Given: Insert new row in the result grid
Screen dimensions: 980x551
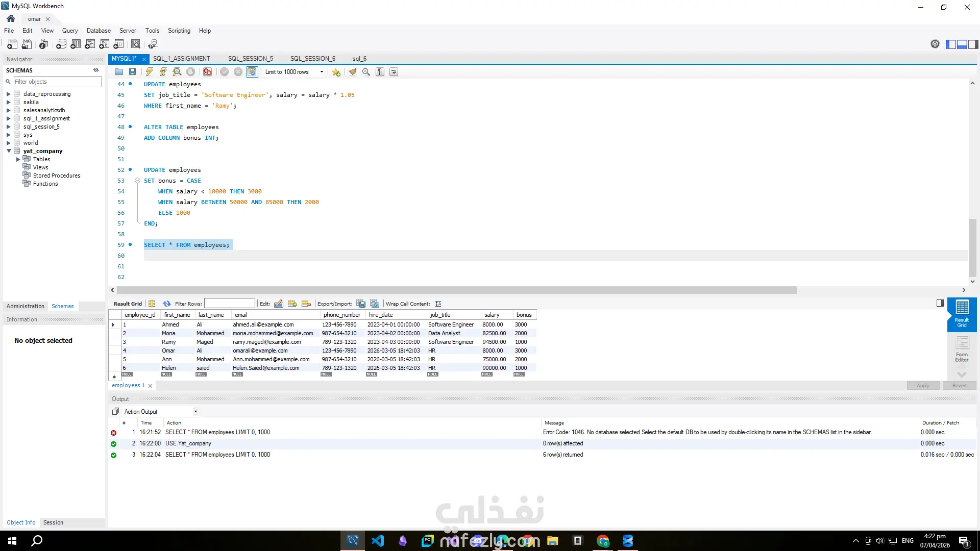Looking at the screenshot, I should click(292, 304).
